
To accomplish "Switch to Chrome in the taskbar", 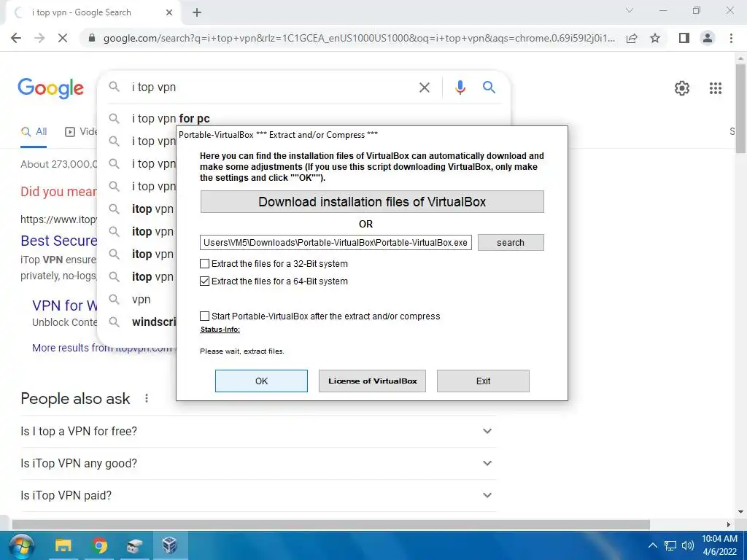I will [99, 545].
